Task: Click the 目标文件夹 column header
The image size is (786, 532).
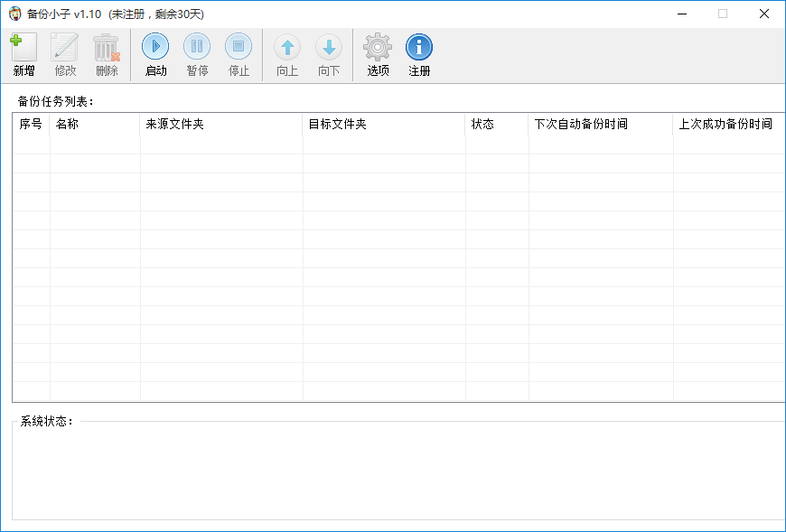Action: [x=384, y=125]
